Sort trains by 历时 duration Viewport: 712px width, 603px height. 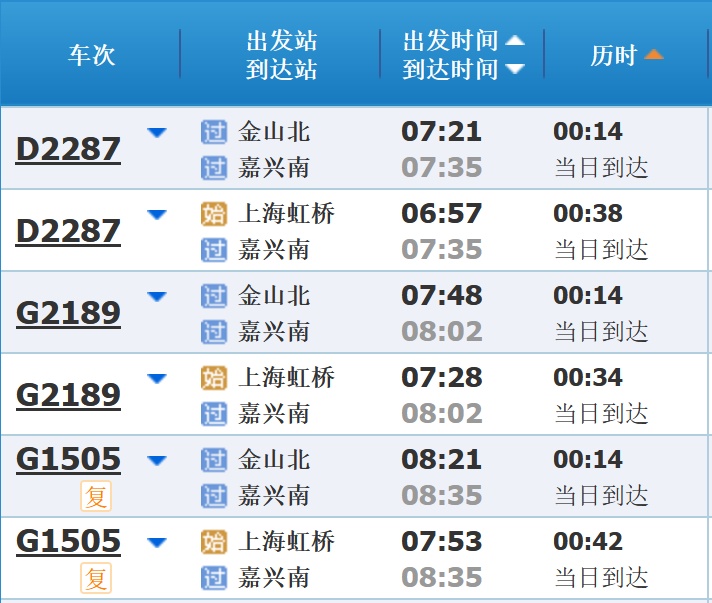coord(626,55)
